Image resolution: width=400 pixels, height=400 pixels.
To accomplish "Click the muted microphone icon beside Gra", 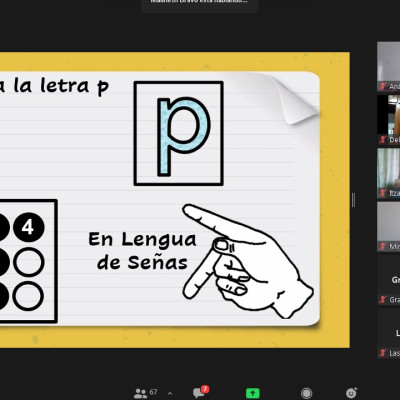I will (383, 300).
